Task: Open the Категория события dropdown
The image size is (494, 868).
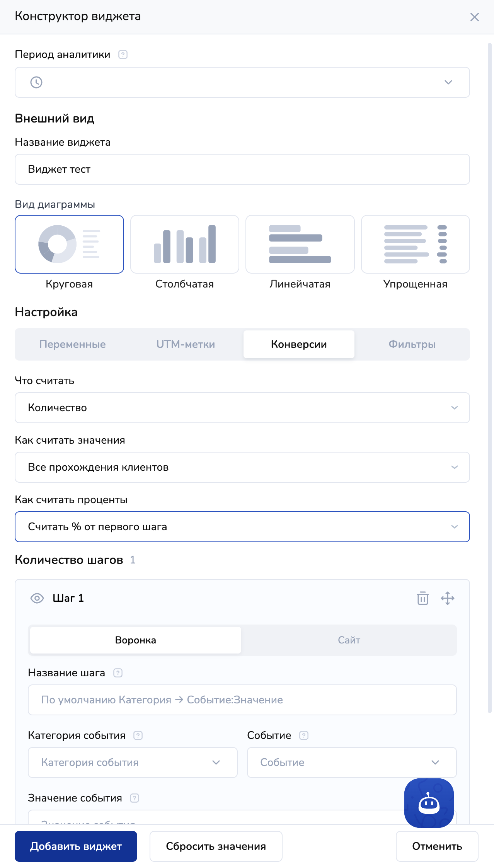Action: click(x=133, y=762)
